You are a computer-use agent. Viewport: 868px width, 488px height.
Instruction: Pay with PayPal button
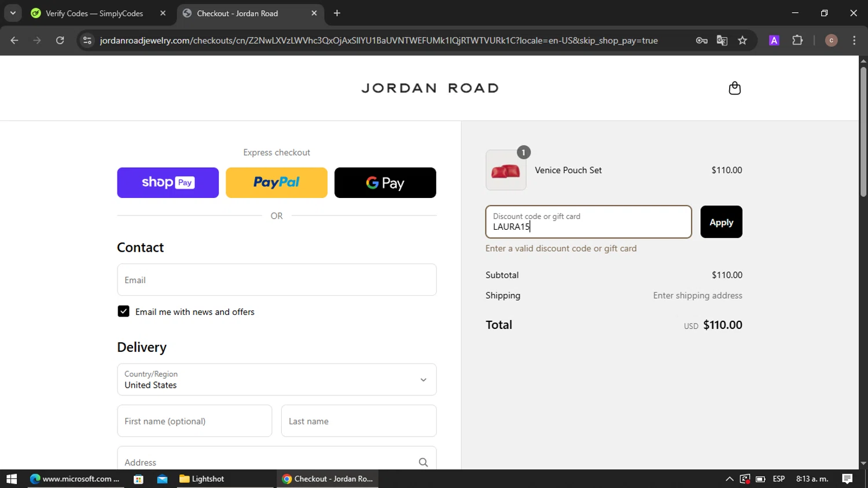(x=277, y=183)
